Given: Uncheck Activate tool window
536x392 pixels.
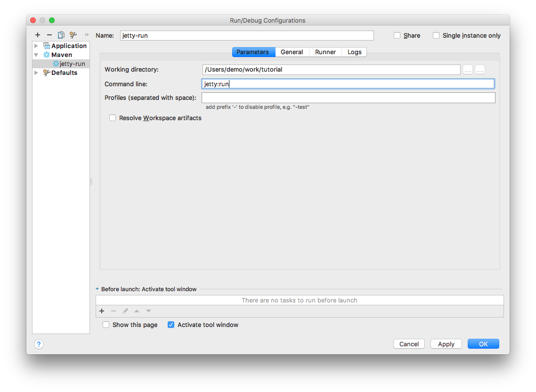Looking at the screenshot, I should [x=171, y=325].
